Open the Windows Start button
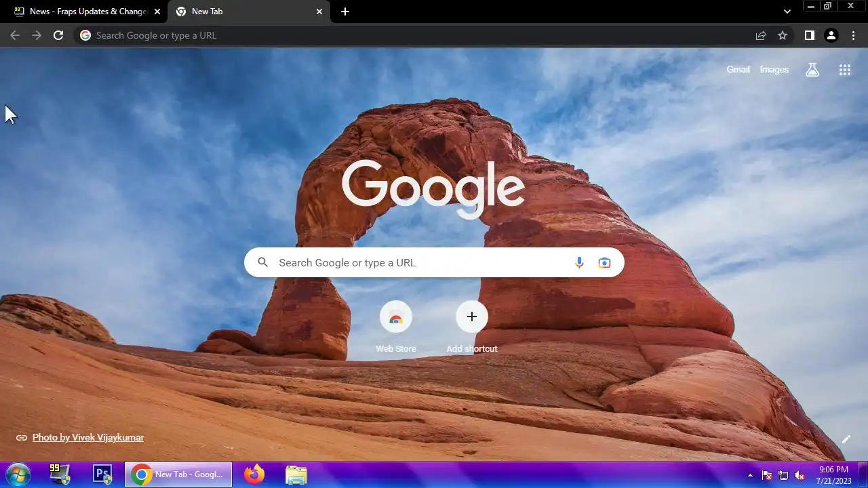 [x=18, y=474]
